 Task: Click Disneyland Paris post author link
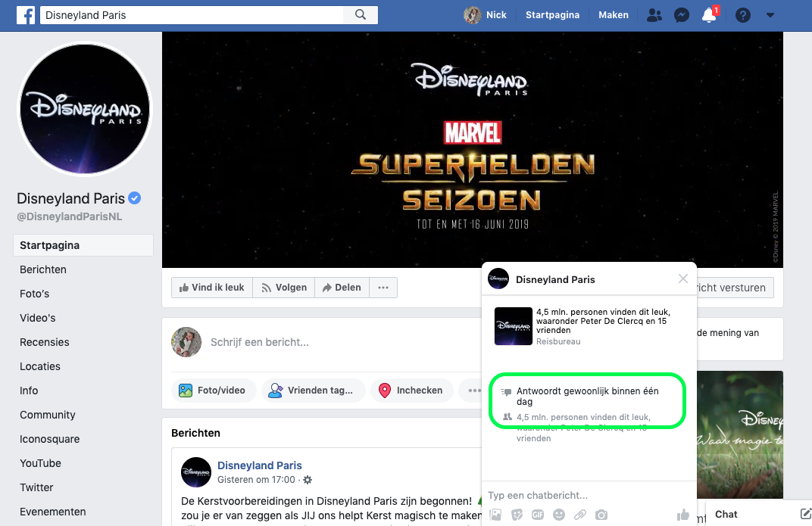click(260, 465)
